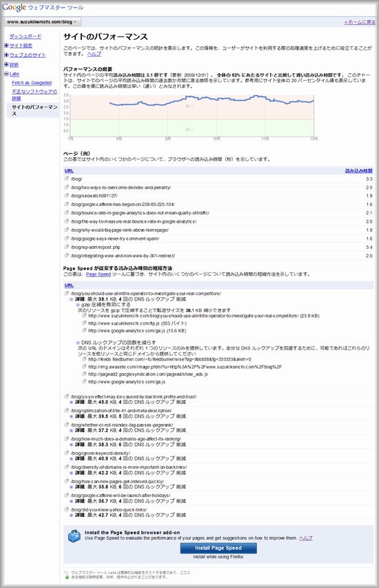Open the link icon for /blog/yo-yo-effect-may-be-caused-by-backlink-profile-and-trust/

[x=66, y=396]
